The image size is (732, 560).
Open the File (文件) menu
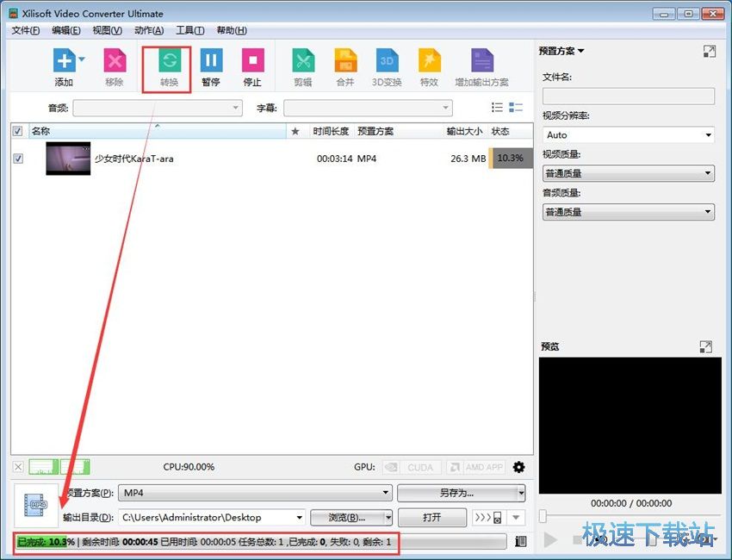[x=26, y=30]
